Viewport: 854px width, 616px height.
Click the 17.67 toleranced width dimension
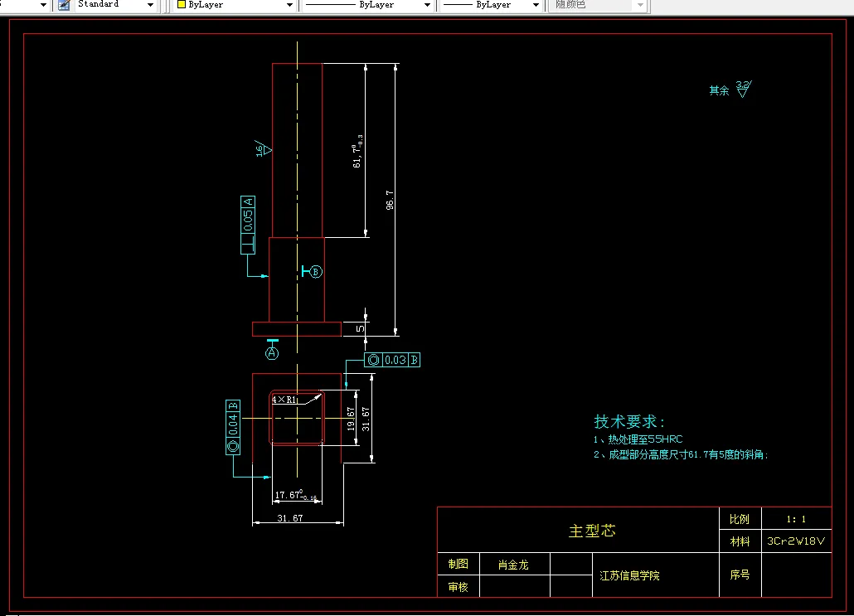[x=296, y=495]
